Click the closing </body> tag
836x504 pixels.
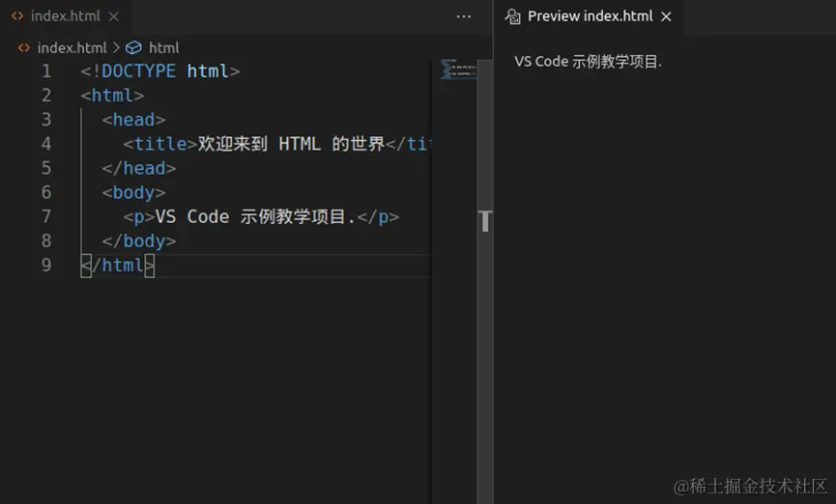pos(139,240)
